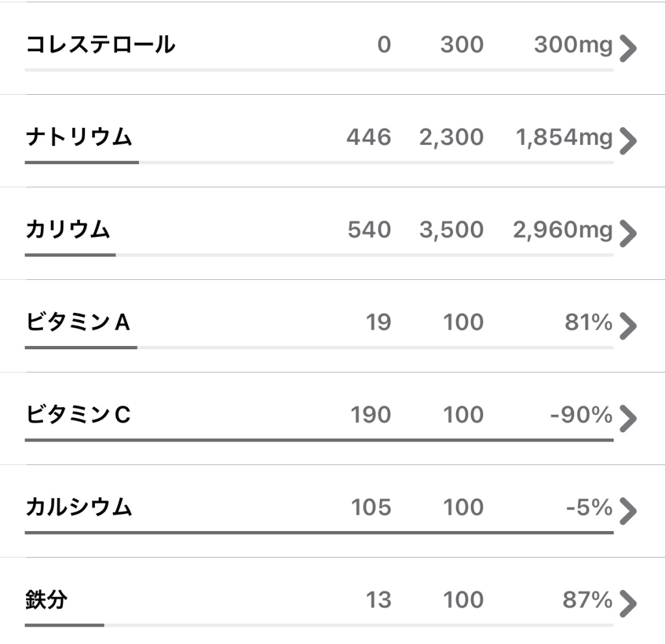Click the ビタミンC progress bar
Image resolution: width=665 pixels, height=644 pixels.
click(x=318, y=440)
